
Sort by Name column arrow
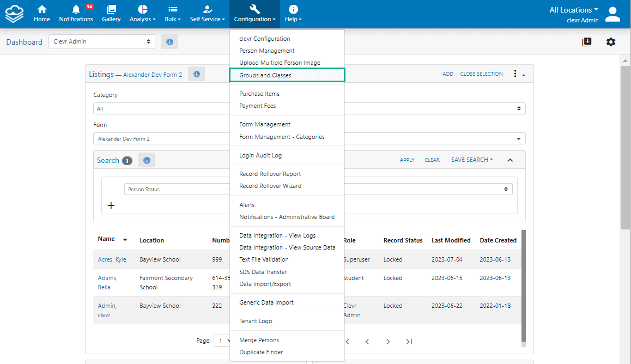125,240
